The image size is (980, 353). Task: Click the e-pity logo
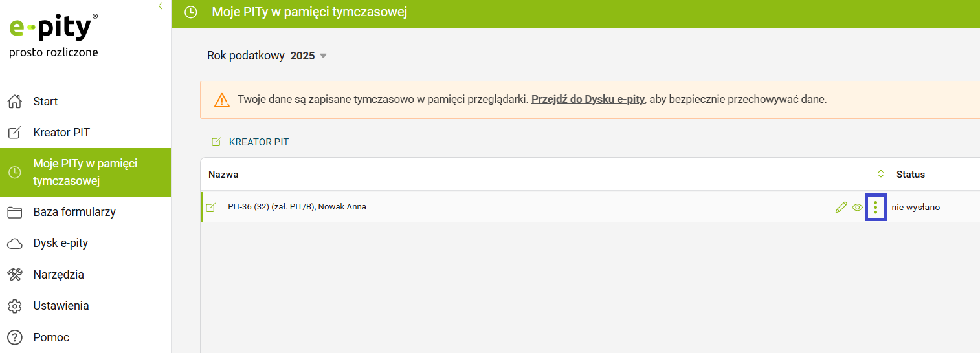(x=53, y=29)
